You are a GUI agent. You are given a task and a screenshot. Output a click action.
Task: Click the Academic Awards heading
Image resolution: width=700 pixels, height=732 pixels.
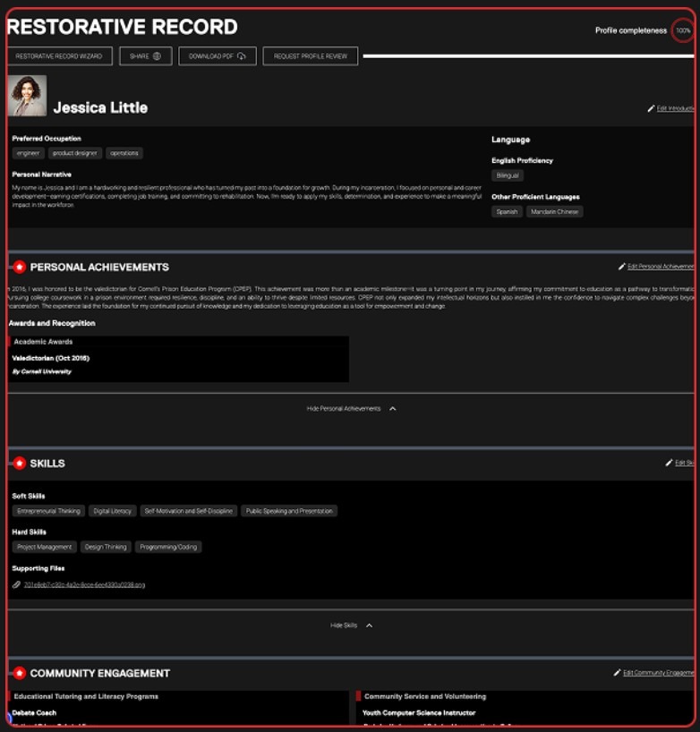pos(43,342)
